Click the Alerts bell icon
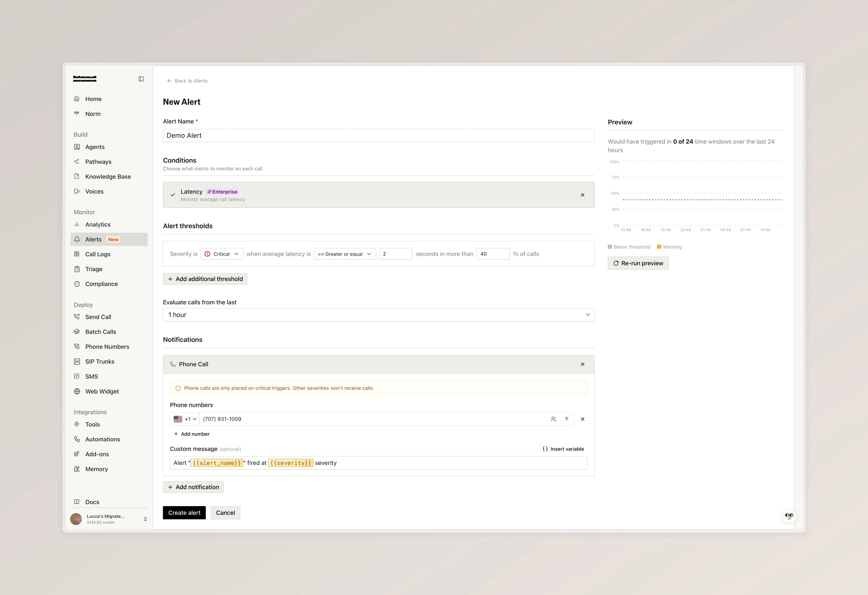Viewport: 868px width, 595px height. (x=77, y=240)
